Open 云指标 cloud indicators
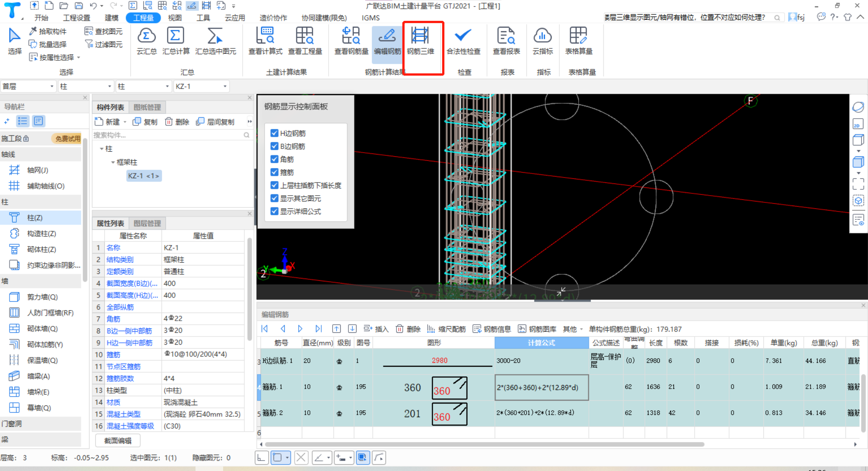 pos(543,41)
